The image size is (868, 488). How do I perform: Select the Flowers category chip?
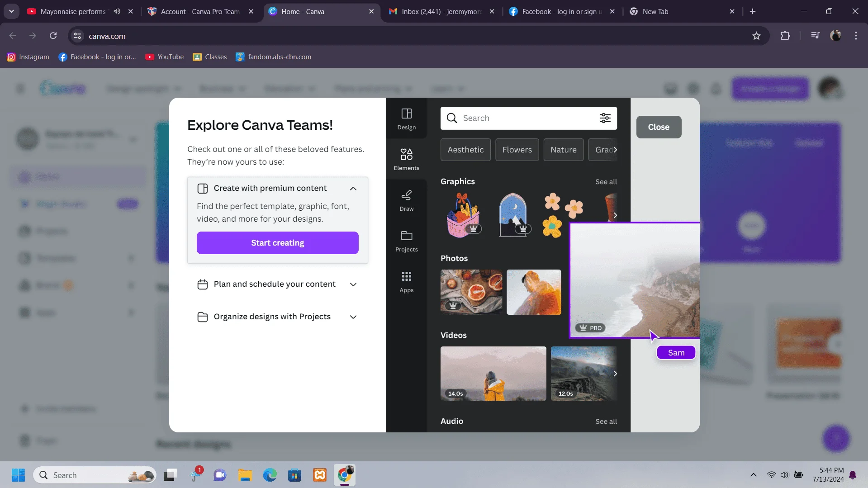click(x=517, y=150)
